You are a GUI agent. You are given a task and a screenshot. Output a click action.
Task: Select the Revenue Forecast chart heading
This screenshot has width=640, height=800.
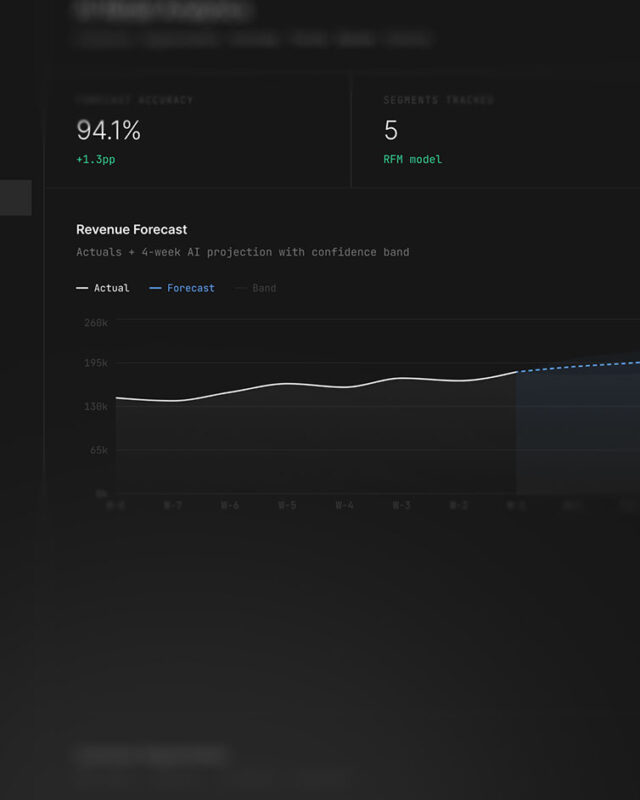[x=132, y=230]
